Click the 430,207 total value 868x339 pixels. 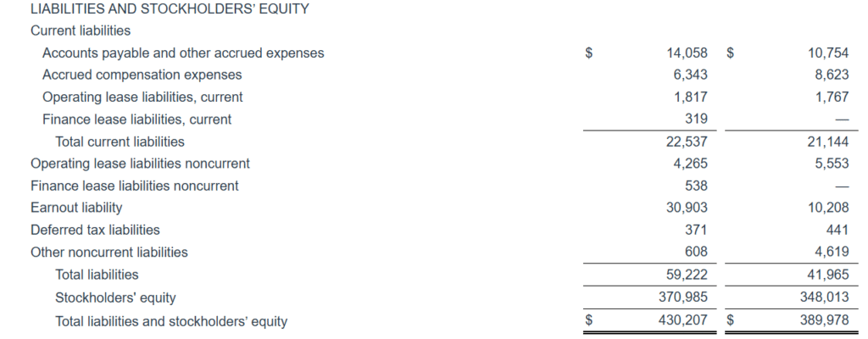(683, 321)
